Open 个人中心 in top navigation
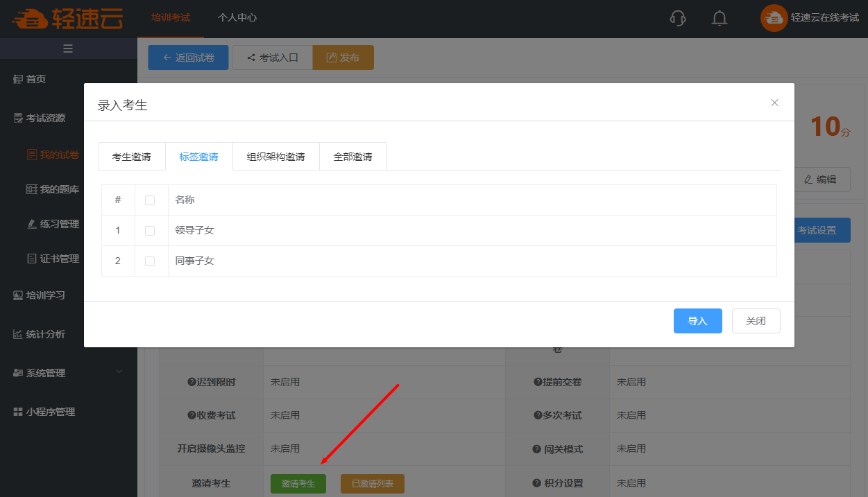The image size is (868, 497). [237, 18]
